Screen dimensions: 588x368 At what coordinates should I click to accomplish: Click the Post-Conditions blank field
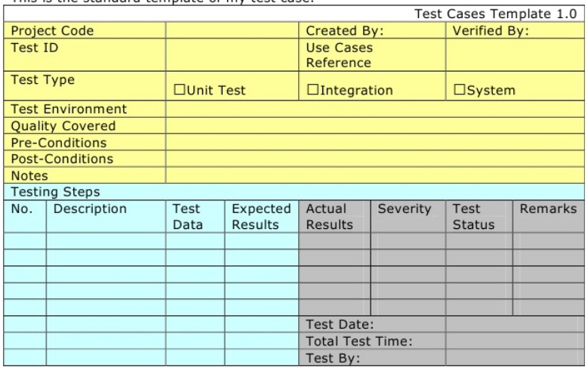373,159
